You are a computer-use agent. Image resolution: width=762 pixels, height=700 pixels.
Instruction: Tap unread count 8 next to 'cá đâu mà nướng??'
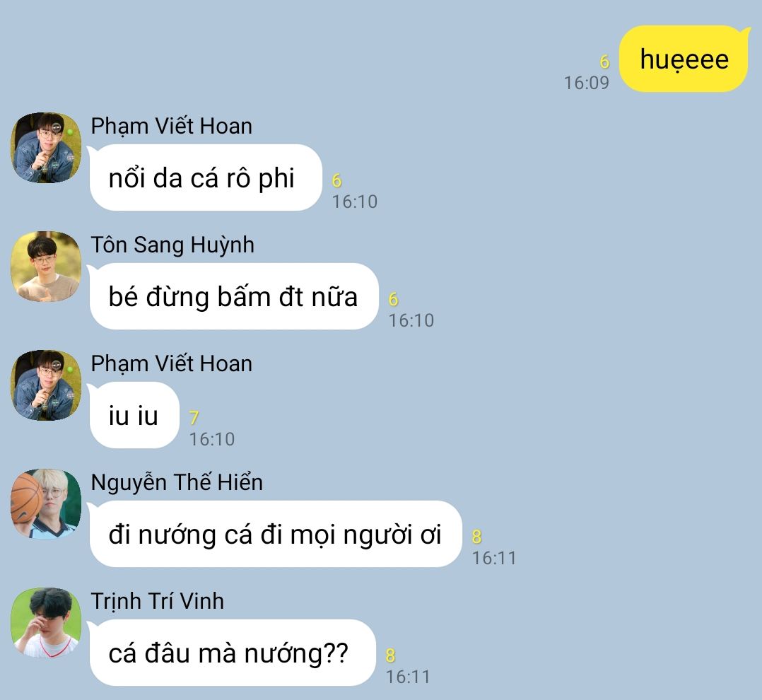point(391,655)
